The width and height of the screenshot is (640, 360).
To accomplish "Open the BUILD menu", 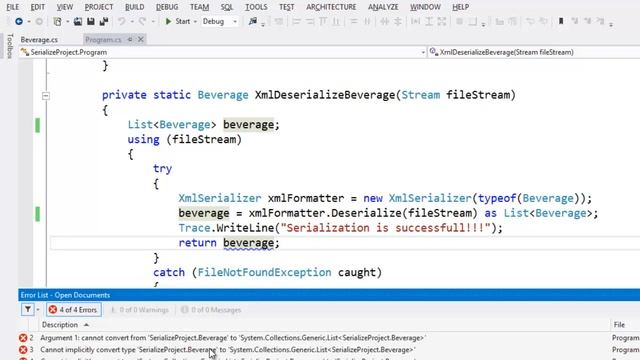I will 134,7.
